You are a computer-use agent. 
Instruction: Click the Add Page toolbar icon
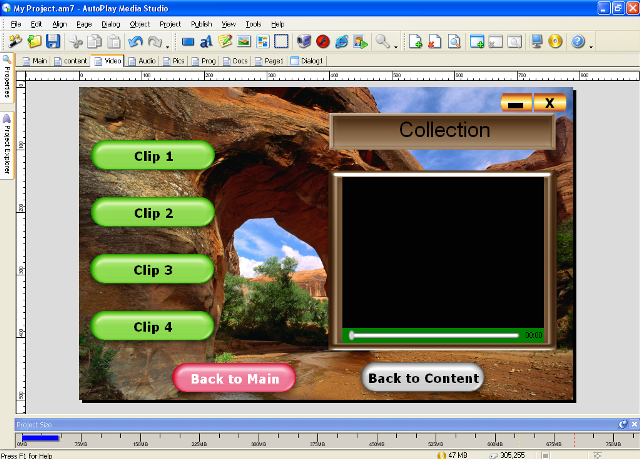point(415,42)
